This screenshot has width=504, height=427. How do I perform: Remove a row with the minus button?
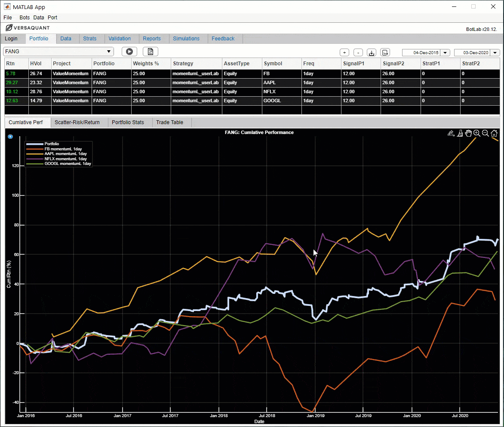click(x=358, y=52)
